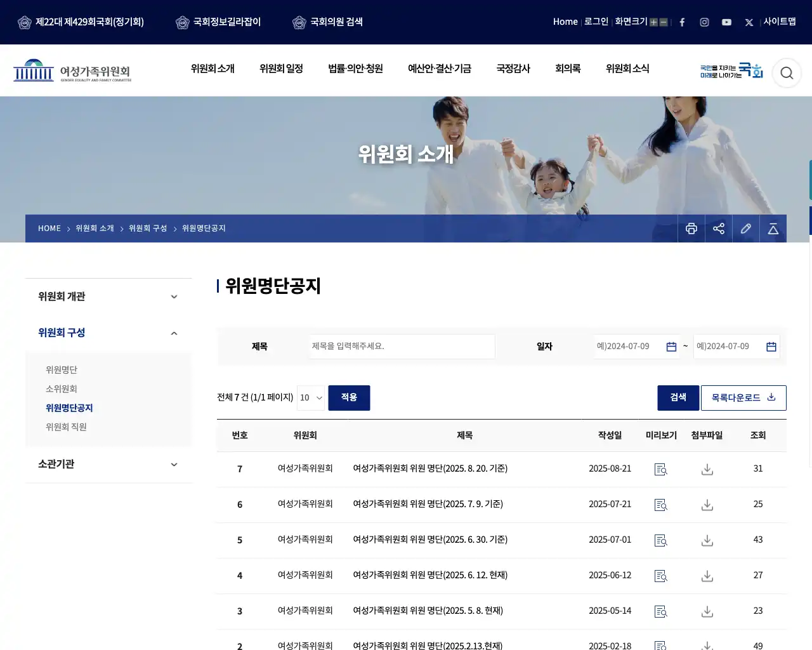Viewport: 812px width, 650px height.
Task: Select 위원회 직원 in the sidebar
Action: 66,427
